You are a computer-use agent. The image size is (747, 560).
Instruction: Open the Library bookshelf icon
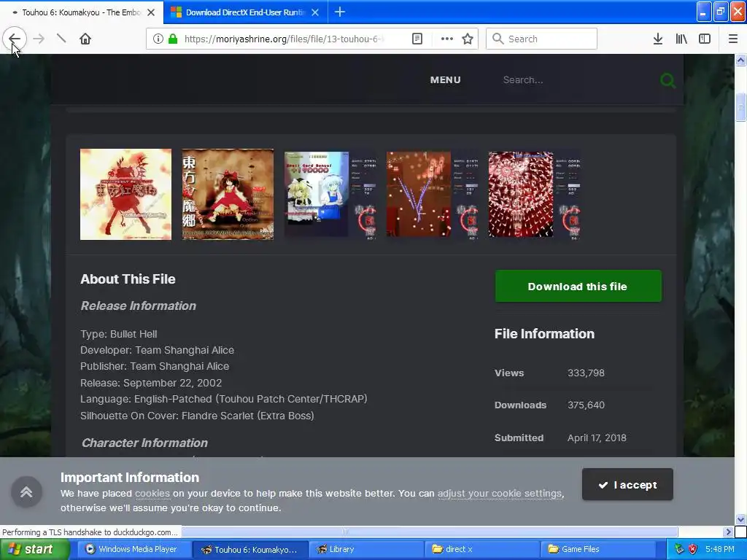(x=681, y=39)
